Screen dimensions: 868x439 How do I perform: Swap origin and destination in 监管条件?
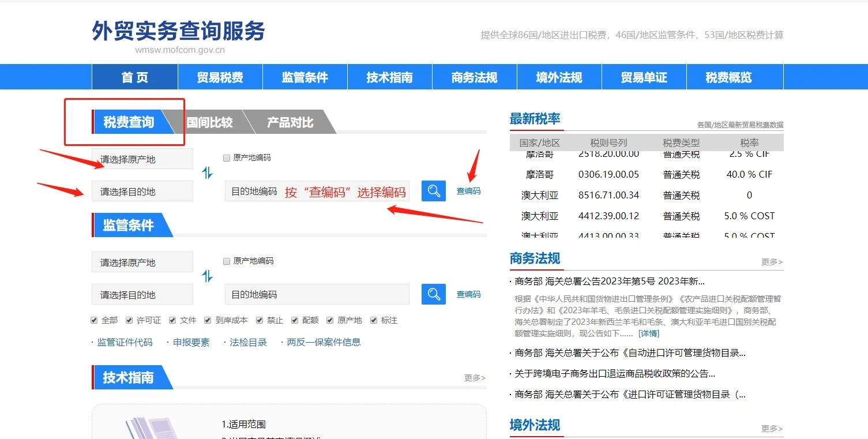pos(208,276)
